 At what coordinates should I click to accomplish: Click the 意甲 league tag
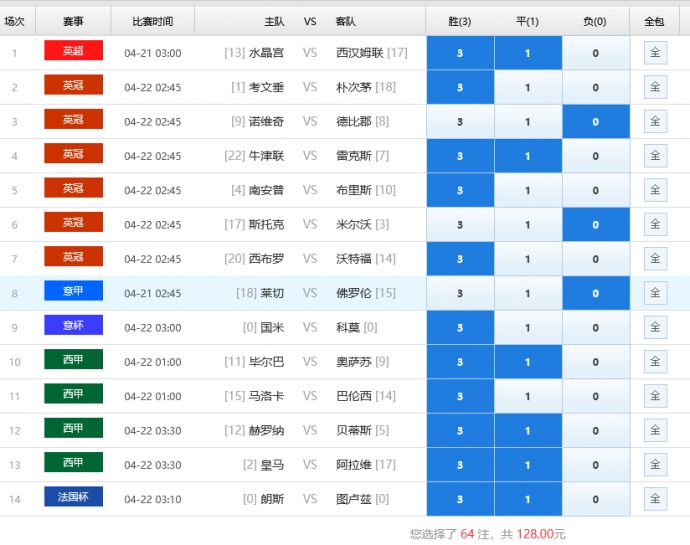tap(73, 291)
